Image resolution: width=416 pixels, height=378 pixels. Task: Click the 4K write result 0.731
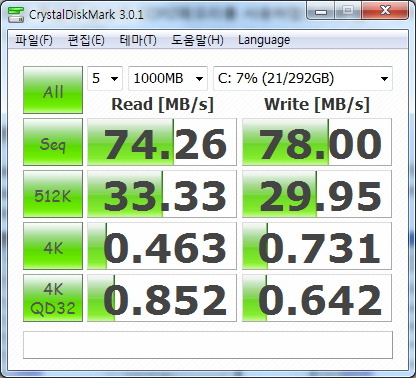[317, 246]
